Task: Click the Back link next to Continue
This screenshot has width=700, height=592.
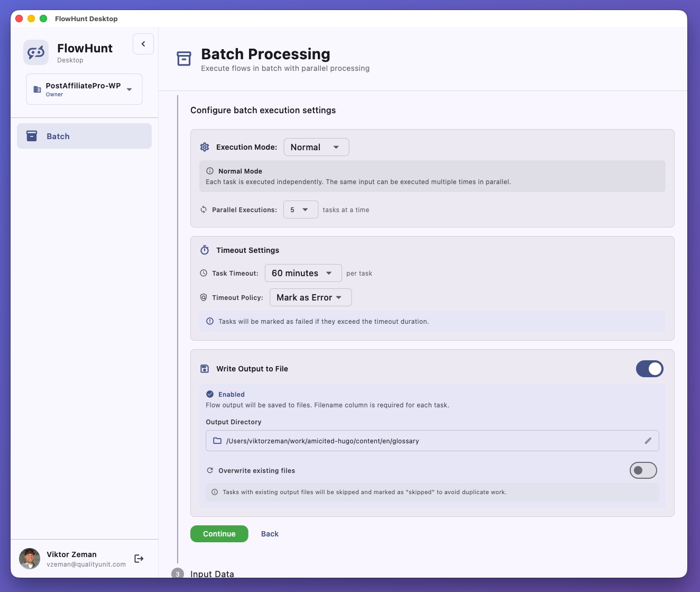Action: pos(270,534)
